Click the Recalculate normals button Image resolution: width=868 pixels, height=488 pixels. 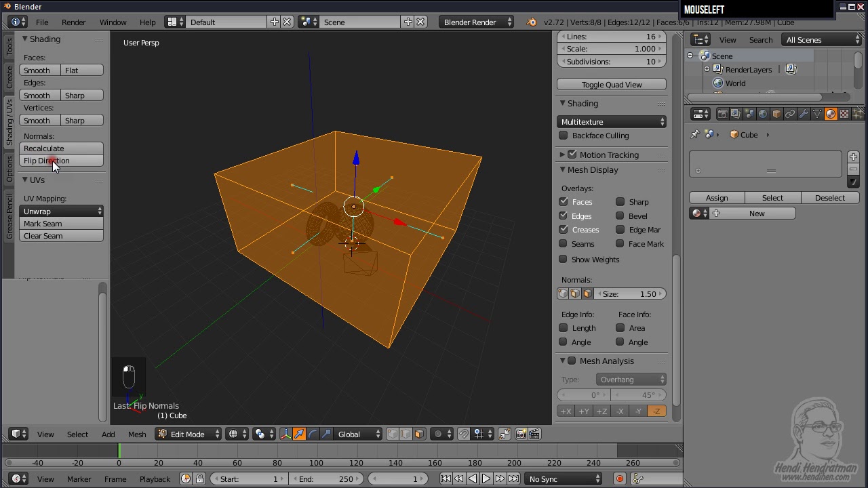(61, 148)
